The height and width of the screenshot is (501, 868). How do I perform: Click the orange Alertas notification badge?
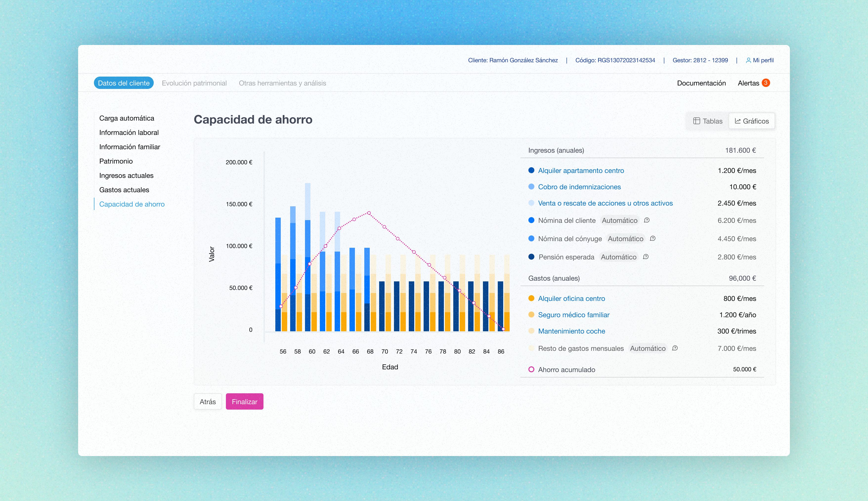click(x=766, y=83)
